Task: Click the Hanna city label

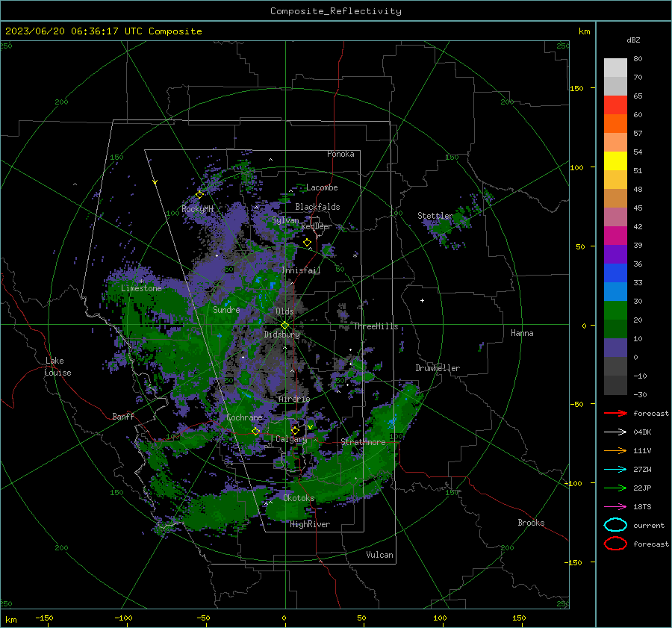Action: coord(522,333)
